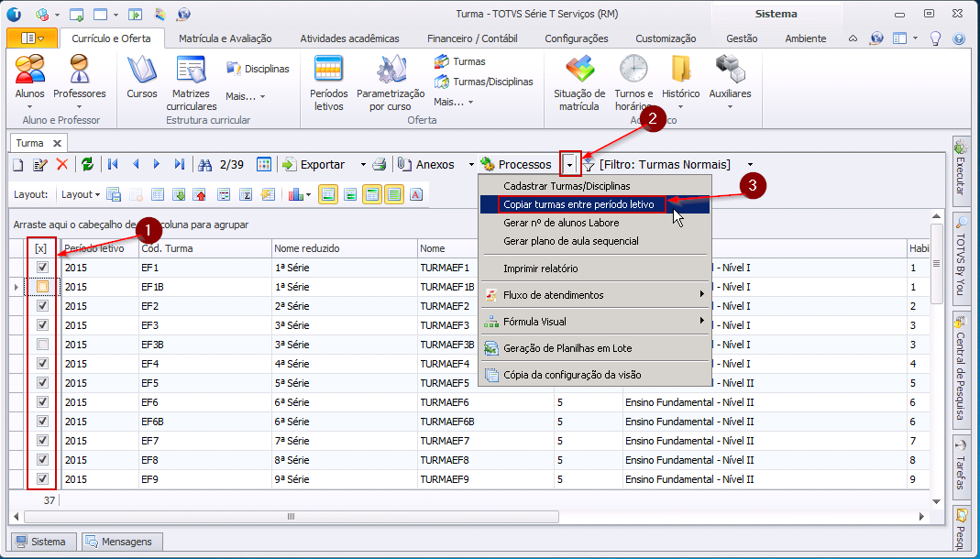Click the Cursos book icon

[x=142, y=71]
